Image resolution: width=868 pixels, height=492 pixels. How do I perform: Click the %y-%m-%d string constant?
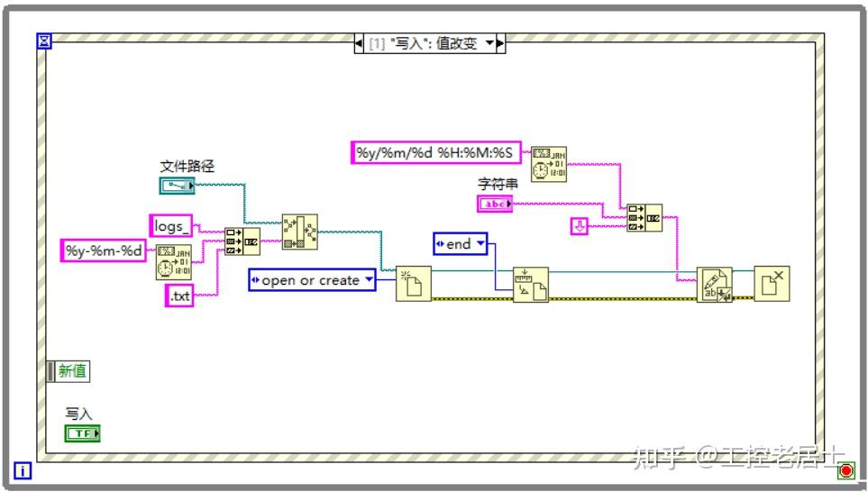coord(104,251)
